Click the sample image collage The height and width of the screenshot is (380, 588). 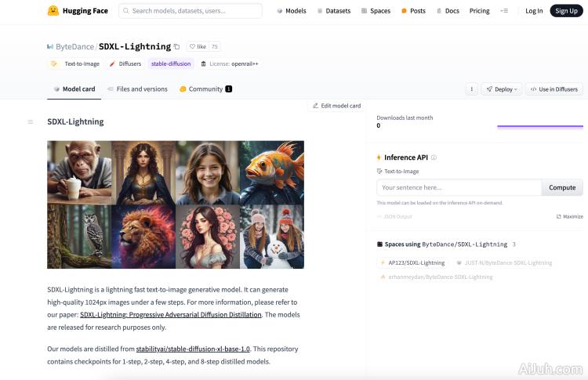(x=176, y=204)
